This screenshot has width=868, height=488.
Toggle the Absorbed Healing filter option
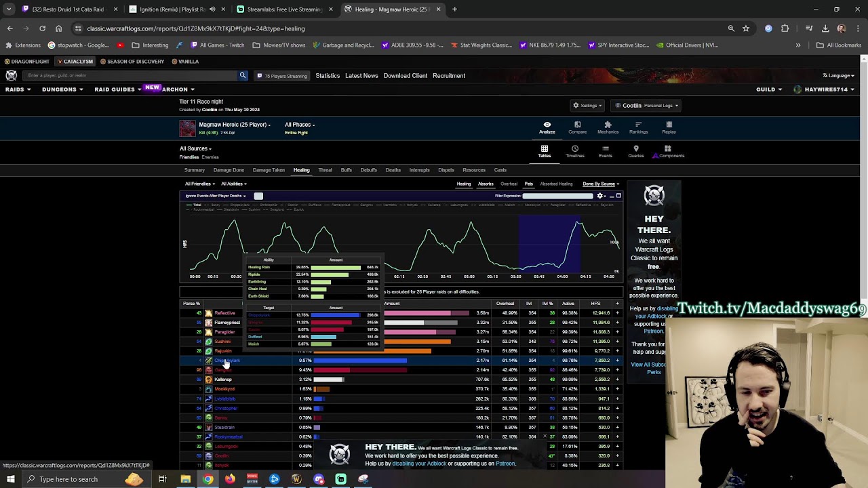tap(556, 184)
